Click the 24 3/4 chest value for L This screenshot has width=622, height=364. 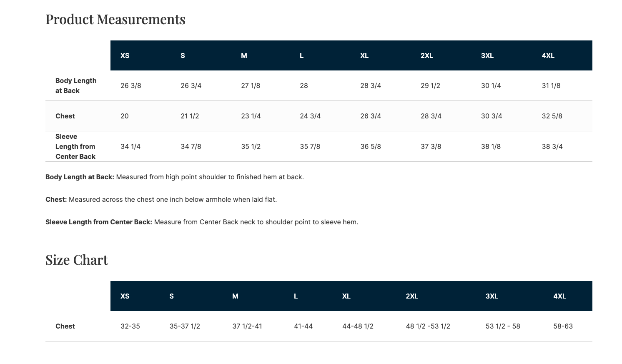pos(310,116)
